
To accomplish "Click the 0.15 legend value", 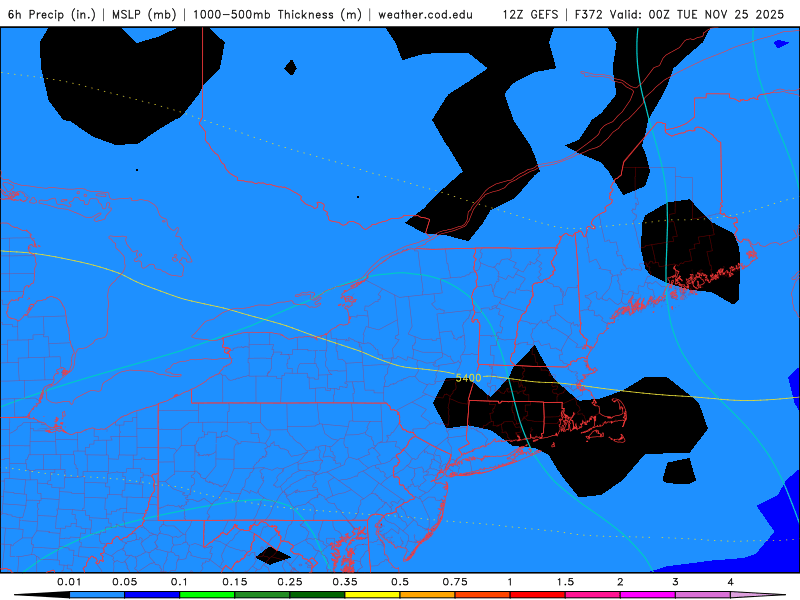I will tap(235, 582).
